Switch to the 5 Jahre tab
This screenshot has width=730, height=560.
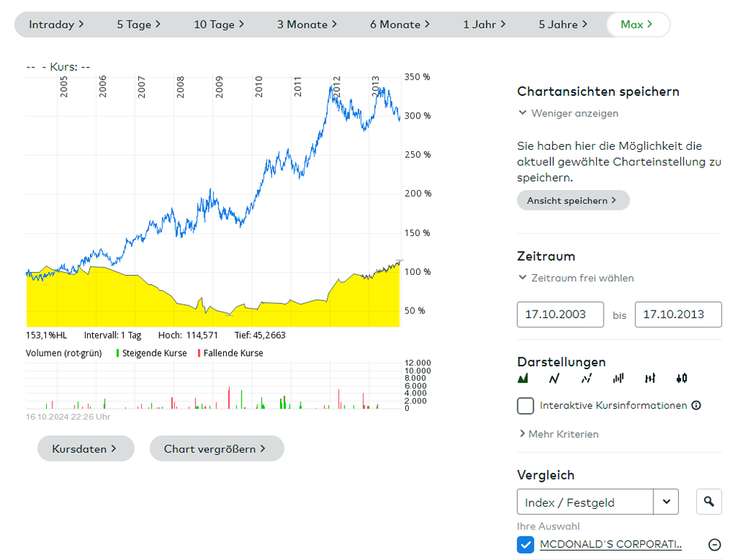pyautogui.click(x=562, y=25)
